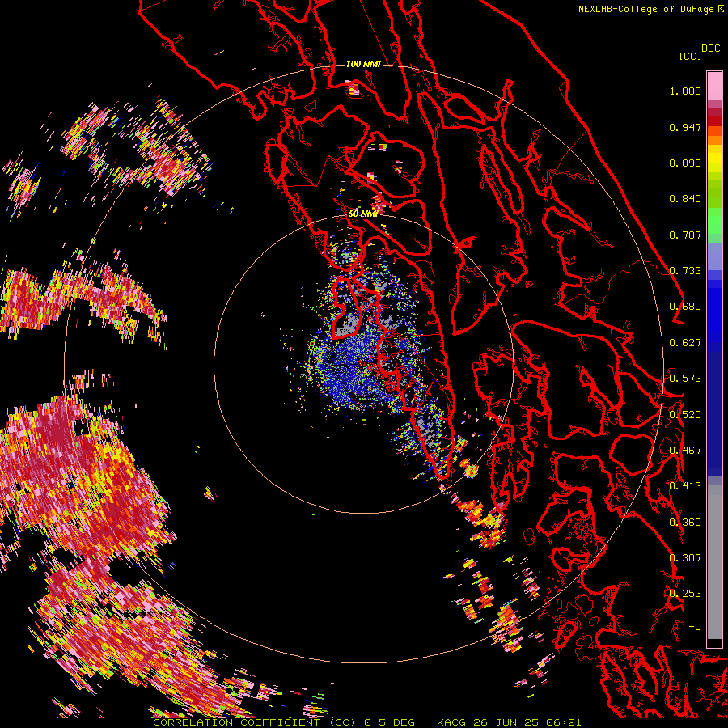
Task: Click the 0.840 scale value
Action: tap(685, 199)
